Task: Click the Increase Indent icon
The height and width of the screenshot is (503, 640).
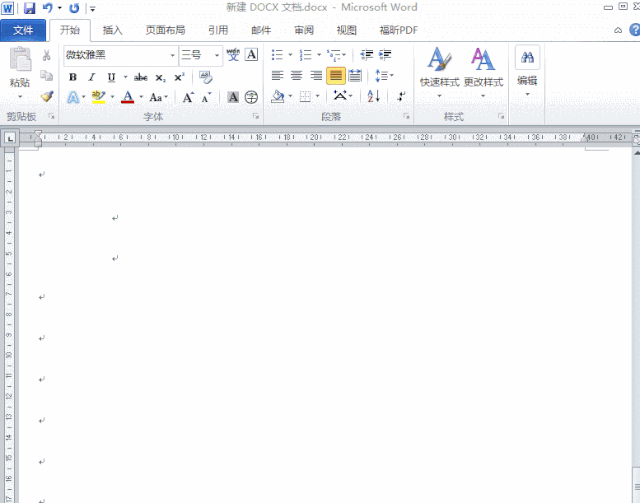Action: pyautogui.click(x=385, y=55)
